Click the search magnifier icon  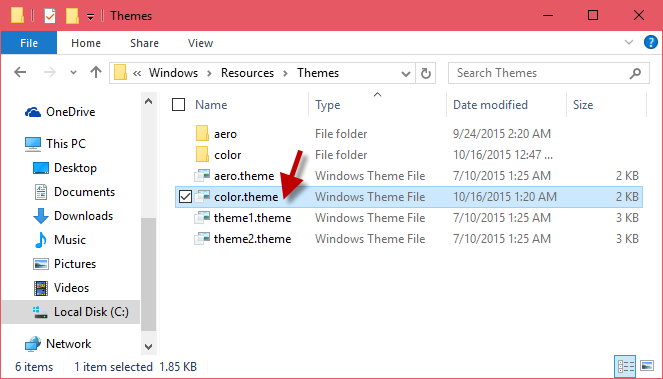pyautogui.click(x=635, y=74)
